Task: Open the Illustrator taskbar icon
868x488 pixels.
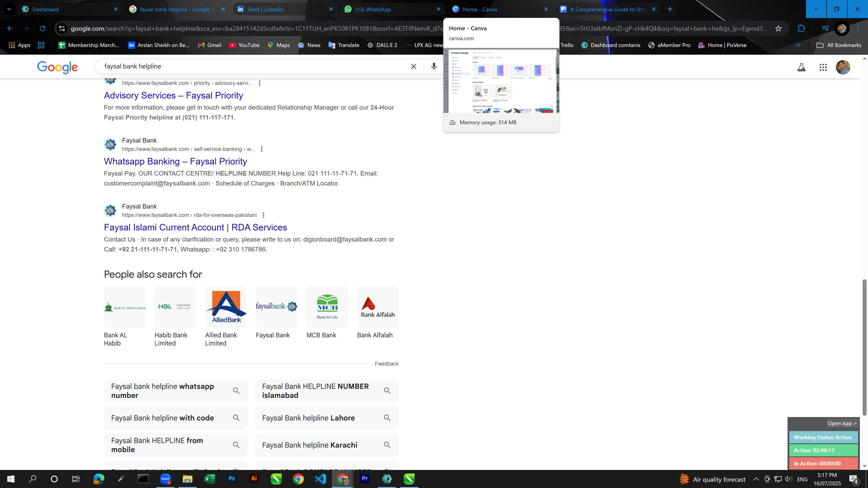Action: (254, 479)
